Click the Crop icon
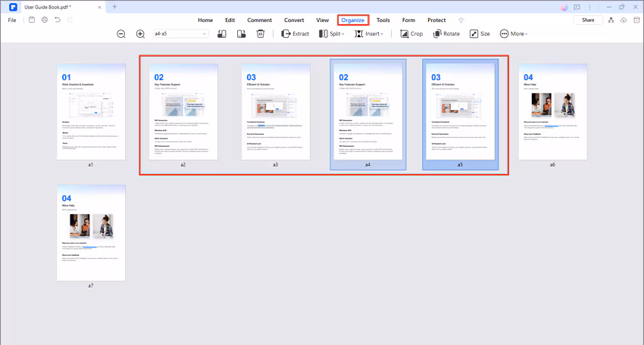Image resolution: width=644 pixels, height=345 pixels. point(404,34)
